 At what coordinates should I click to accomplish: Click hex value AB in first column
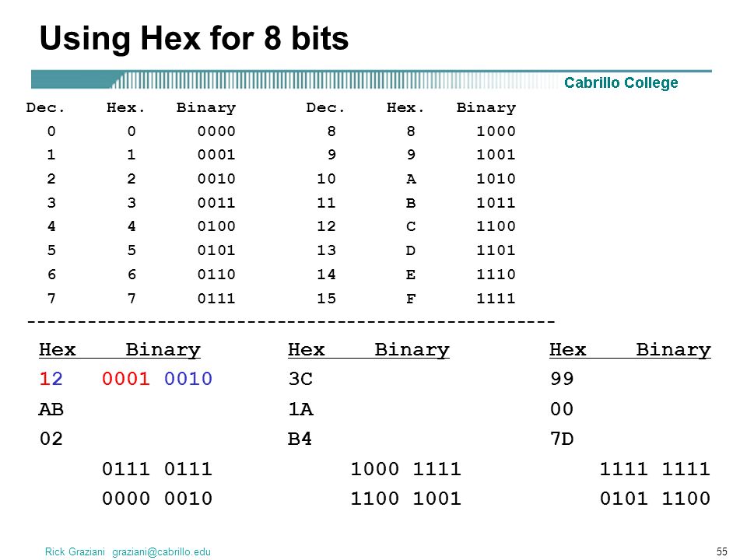click(51, 409)
